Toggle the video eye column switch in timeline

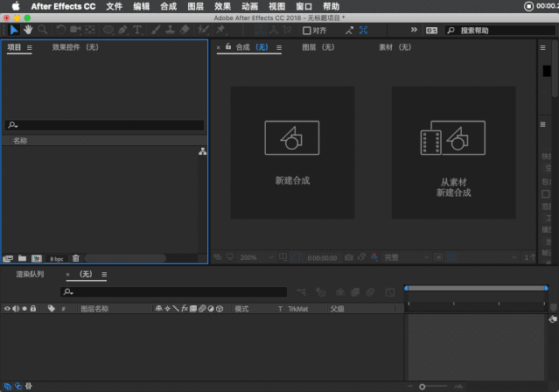(7, 309)
